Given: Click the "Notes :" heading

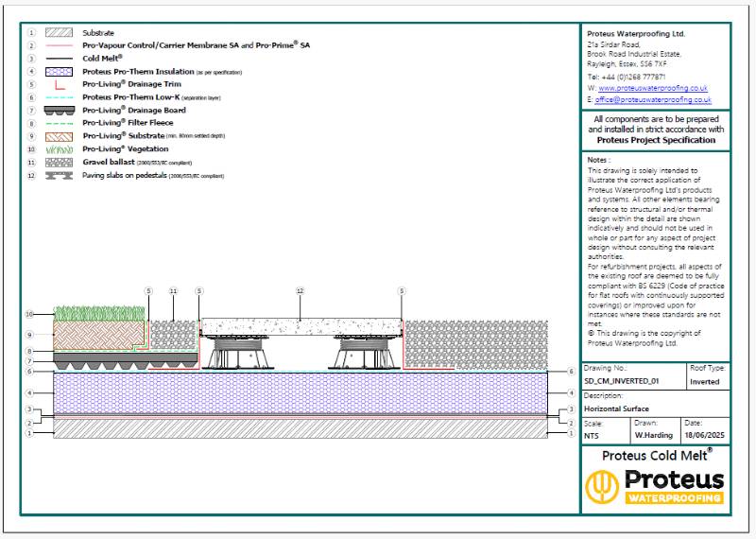Looking at the screenshot, I should (599, 160).
